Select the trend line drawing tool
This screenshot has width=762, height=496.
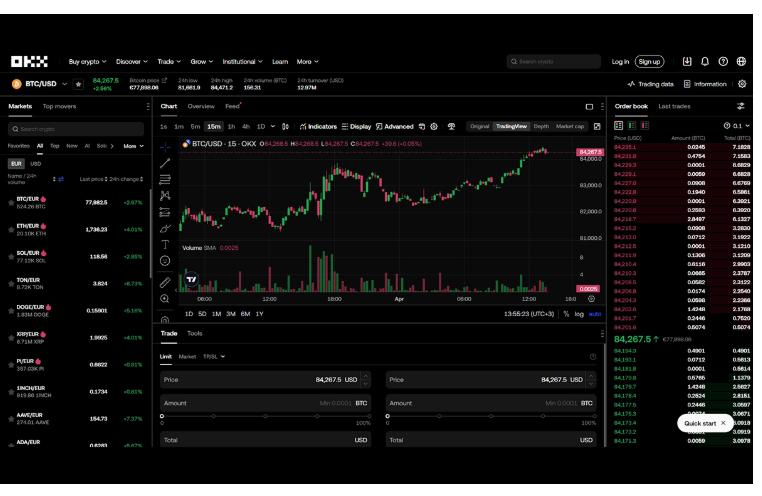point(165,162)
